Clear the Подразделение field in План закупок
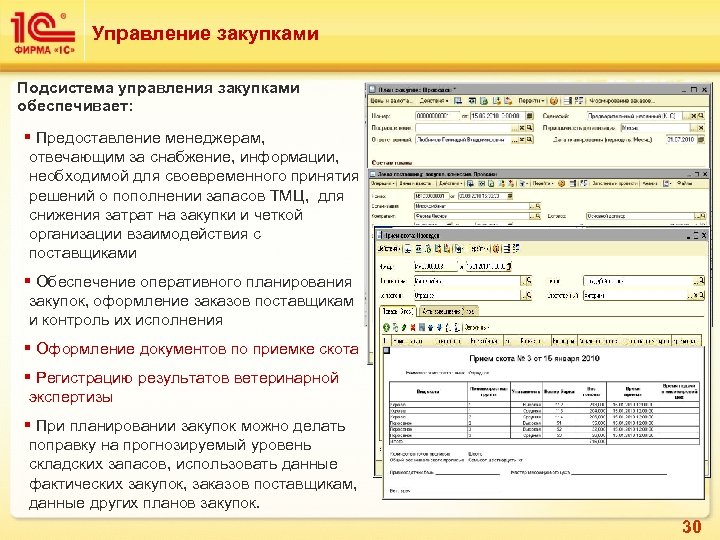Screen dimensions: 720x540 coord(522,128)
